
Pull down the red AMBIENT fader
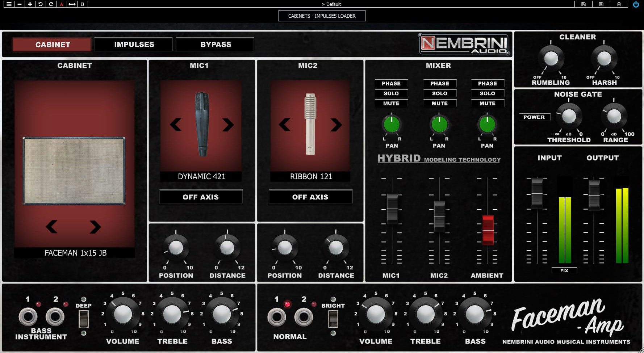[x=487, y=230]
